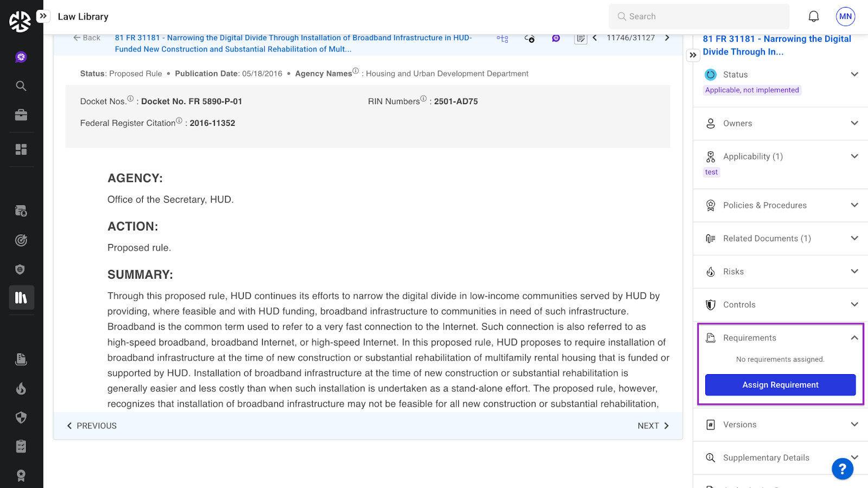Click the hierarchy tree icon in document toolbar

click(x=502, y=38)
